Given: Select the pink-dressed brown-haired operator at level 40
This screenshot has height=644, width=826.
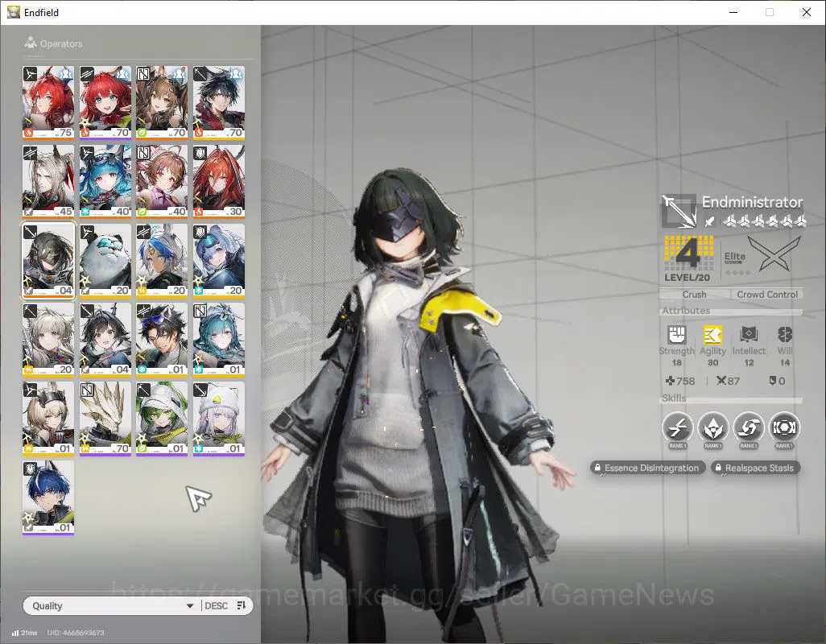Looking at the screenshot, I should tap(162, 182).
